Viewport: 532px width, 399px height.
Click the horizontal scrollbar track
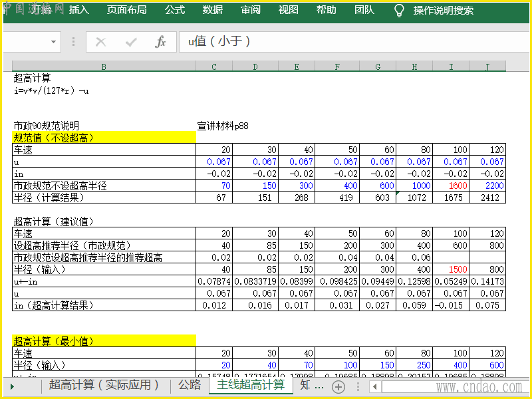pos(455,386)
